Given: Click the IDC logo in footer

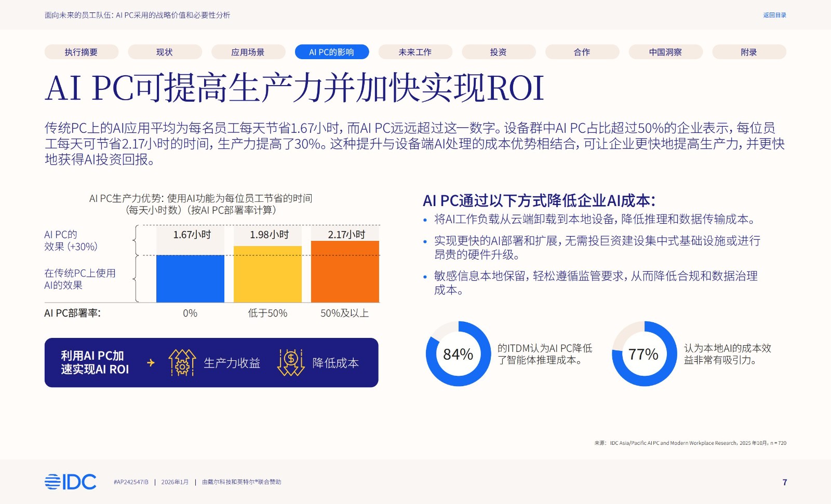Looking at the screenshot, I should (x=70, y=482).
